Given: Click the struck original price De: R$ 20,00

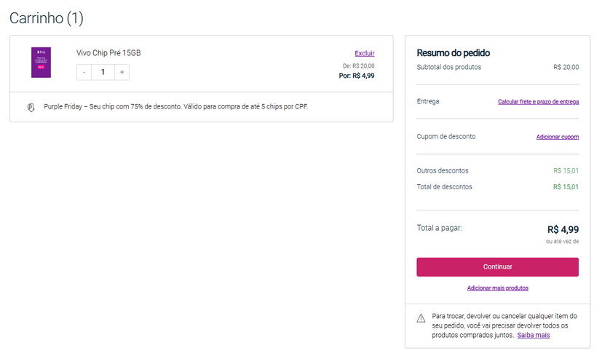Looking at the screenshot, I should click(358, 66).
